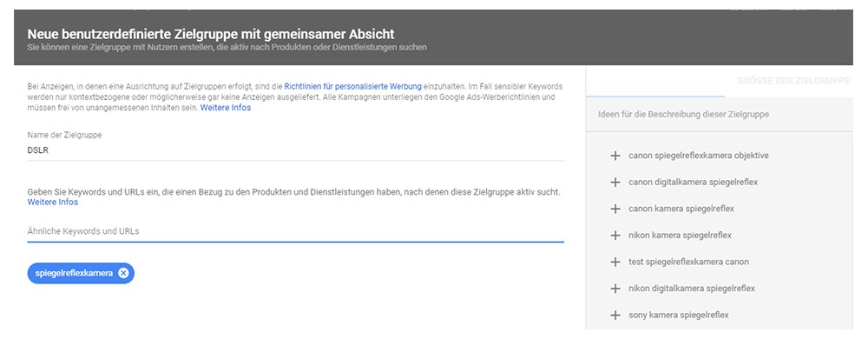Open 'Weitere Infos' link below keyword instructions
The width and height of the screenshot is (868, 339).
(x=53, y=203)
